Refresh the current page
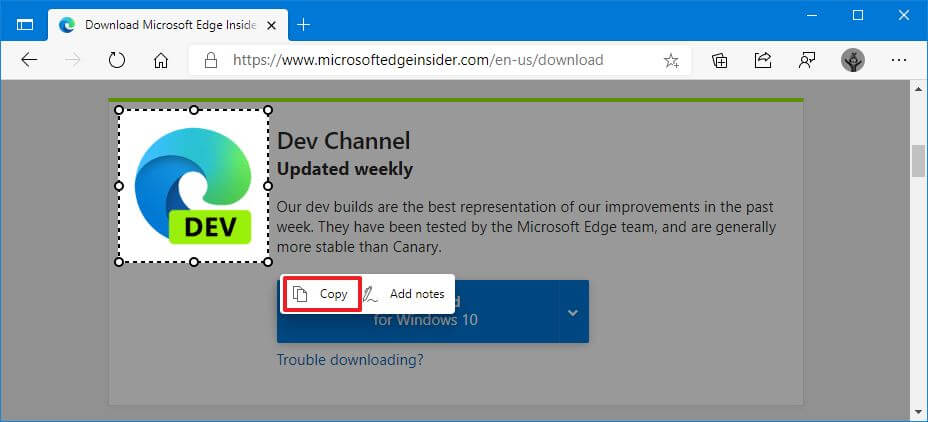Viewport: 928px width, 422px height. pyautogui.click(x=117, y=60)
